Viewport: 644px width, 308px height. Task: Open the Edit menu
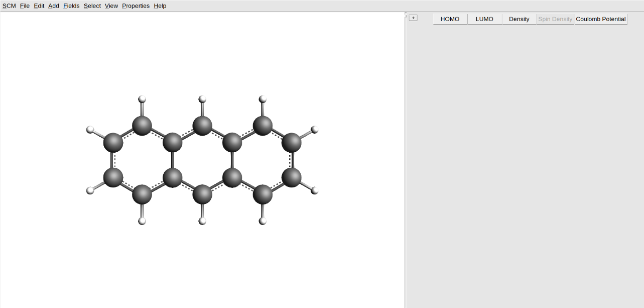pos(39,6)
